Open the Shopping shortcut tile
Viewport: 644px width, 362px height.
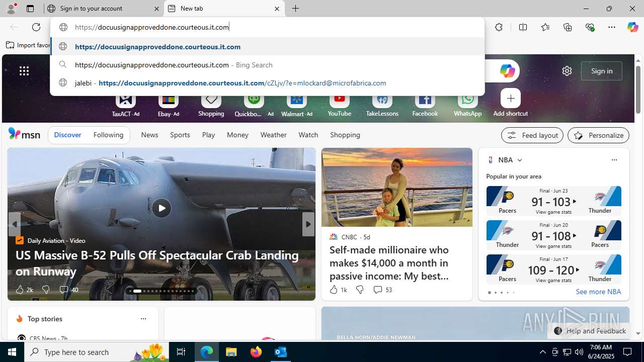point(211,105)
